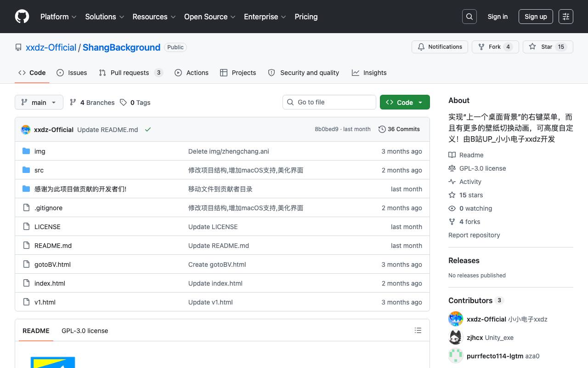The image size is (588, 368).
Task: Open the commit hash 8b0bed9
Action: point(327,129)
